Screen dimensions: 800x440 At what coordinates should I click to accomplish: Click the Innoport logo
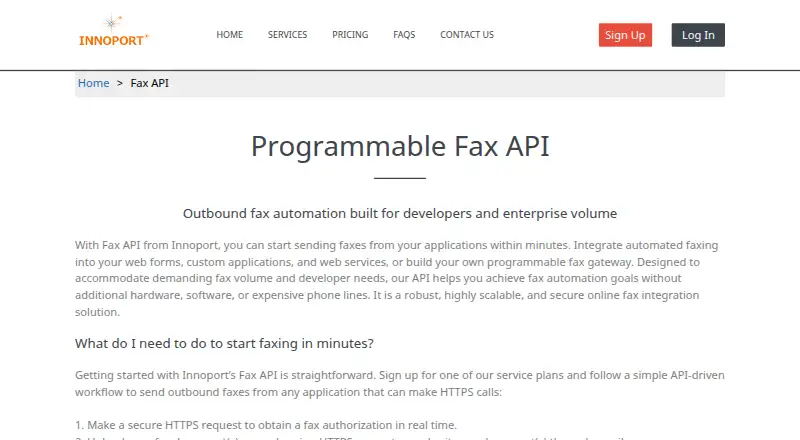[x=114, y=32]
